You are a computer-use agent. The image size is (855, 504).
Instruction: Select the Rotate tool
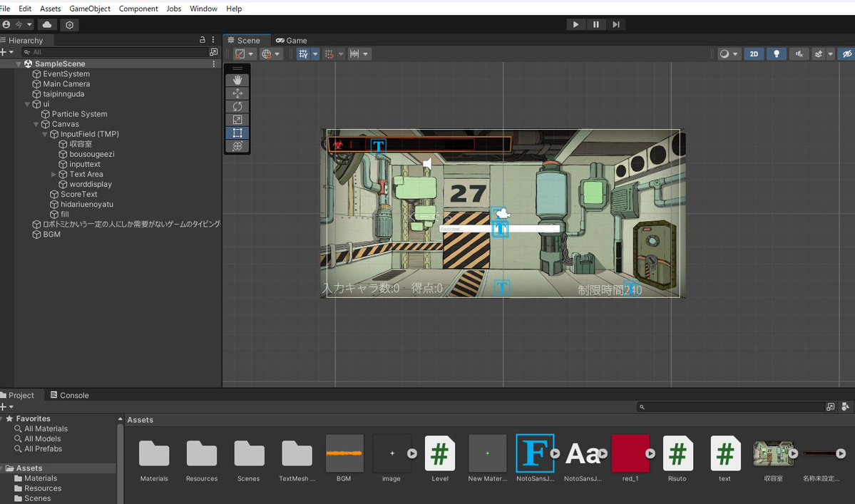[237, 106]
